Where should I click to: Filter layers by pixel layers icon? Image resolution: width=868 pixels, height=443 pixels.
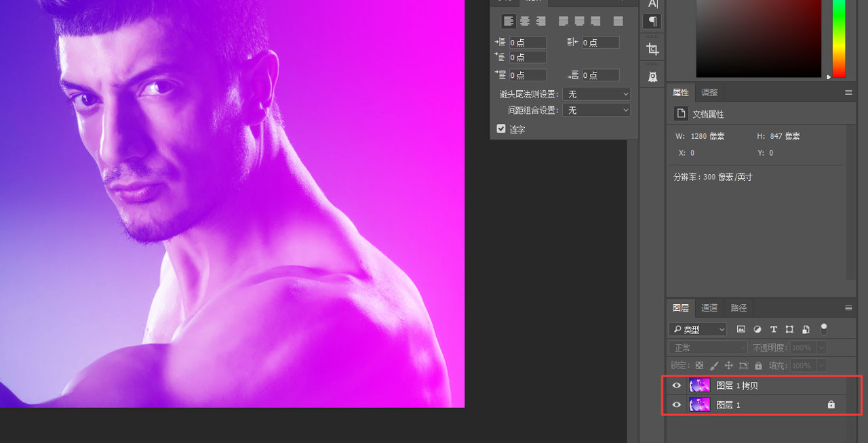click(741, 329)
